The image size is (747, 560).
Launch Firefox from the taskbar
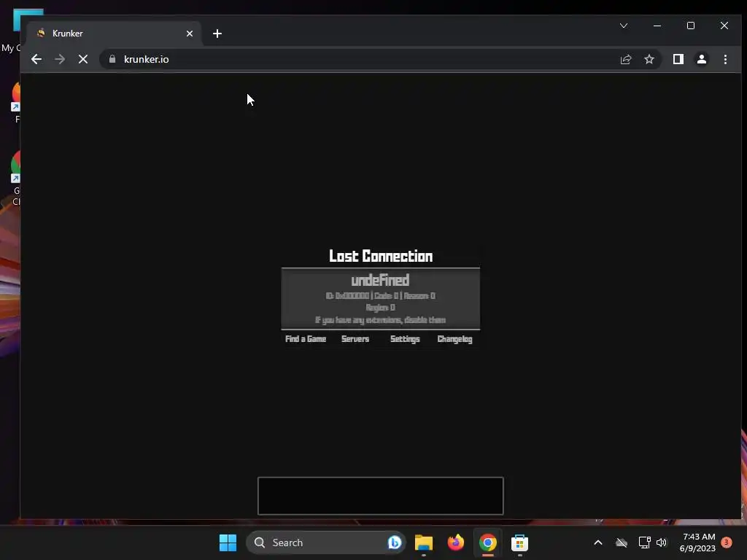pyautogui.click(x=456, y=542)
